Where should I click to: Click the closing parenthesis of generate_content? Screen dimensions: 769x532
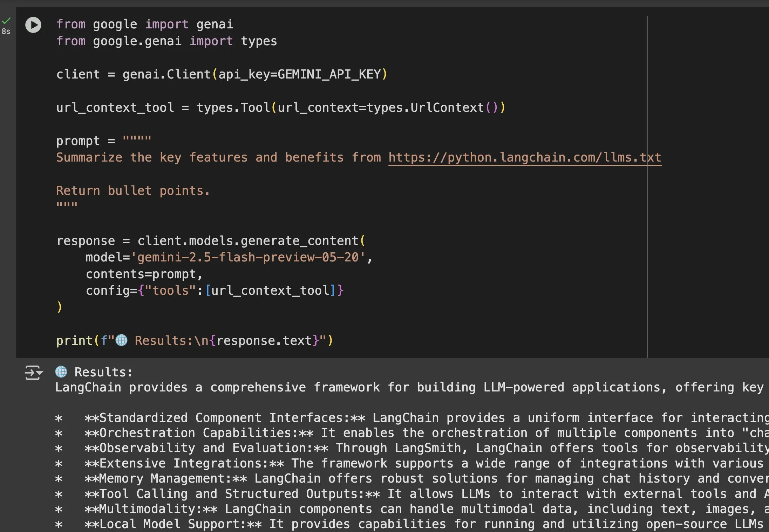[x=60, y=307]
